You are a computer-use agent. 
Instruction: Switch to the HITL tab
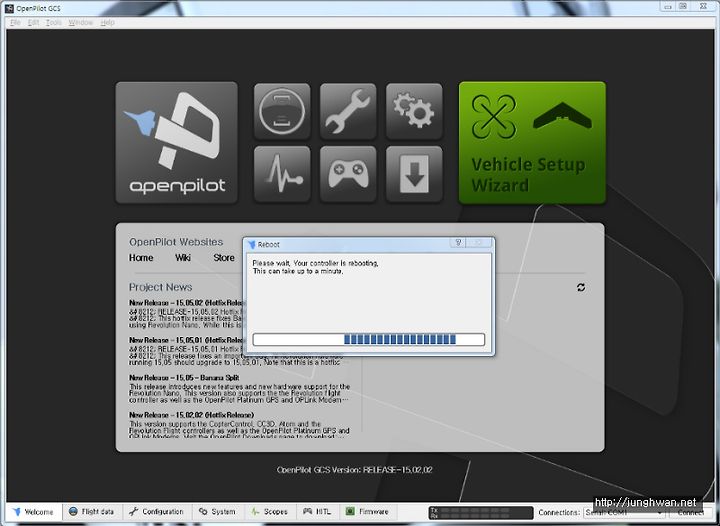pos(317,511)
